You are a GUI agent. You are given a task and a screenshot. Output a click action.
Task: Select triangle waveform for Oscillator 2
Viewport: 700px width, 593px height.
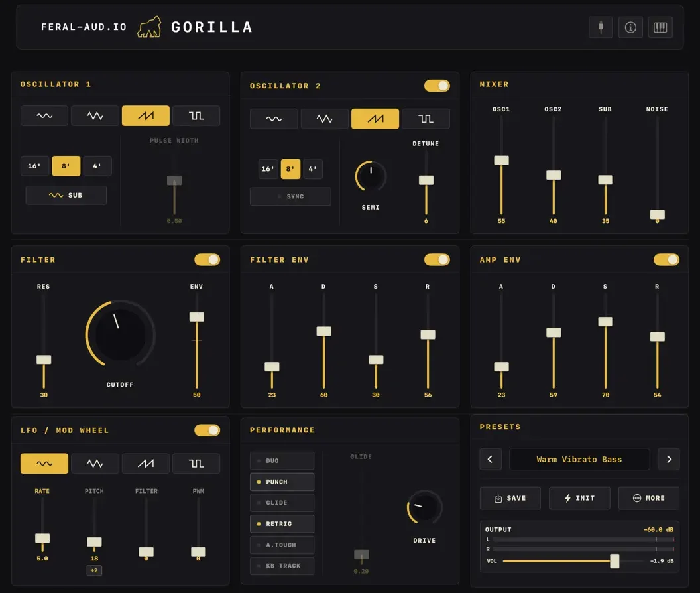pyautogui.click(x=325, y=119)
